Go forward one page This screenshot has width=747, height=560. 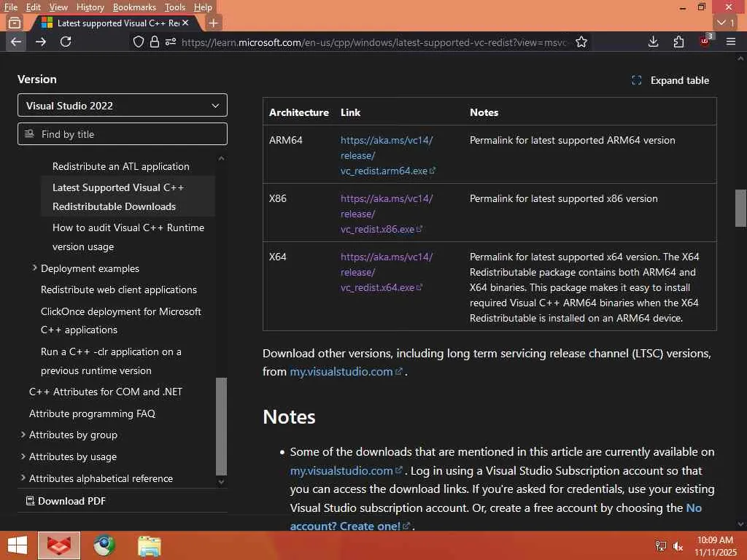tap(41, 42)
